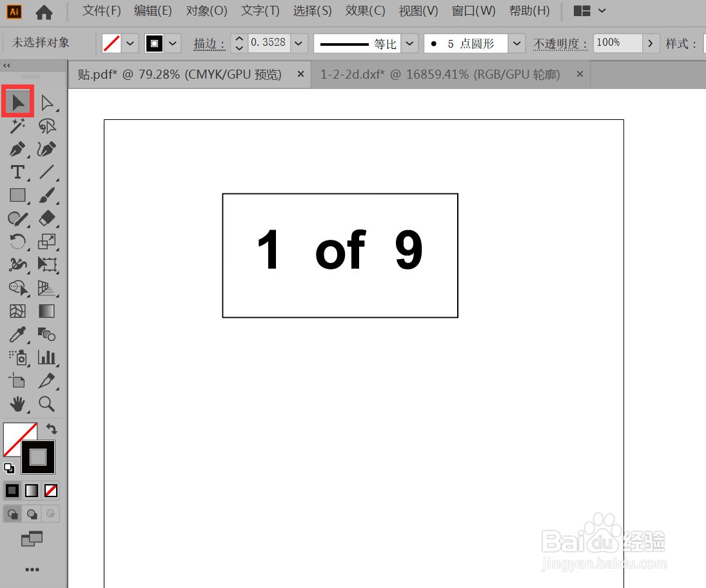This screenshot has width=706, height=588.
Task: Select the Pen tool
Action: [x=18, y=149]
